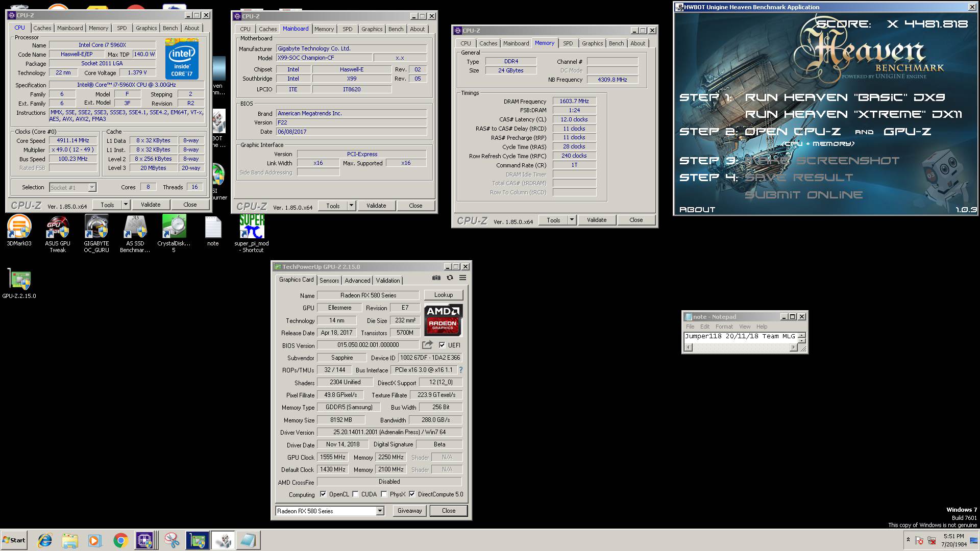Expand the Tools dropdown arrow in CPU window
The image size is (980, 551).
[x=126, y=205]
